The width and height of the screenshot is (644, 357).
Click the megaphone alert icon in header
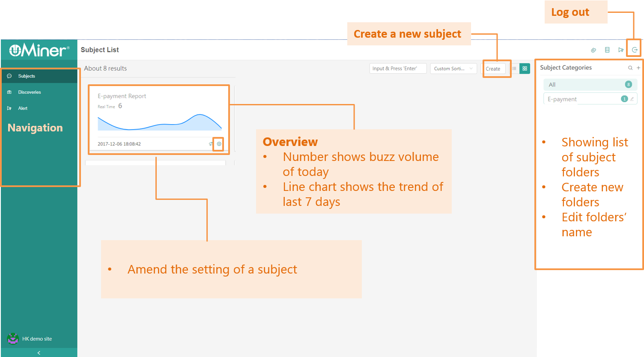pos(621,50)
